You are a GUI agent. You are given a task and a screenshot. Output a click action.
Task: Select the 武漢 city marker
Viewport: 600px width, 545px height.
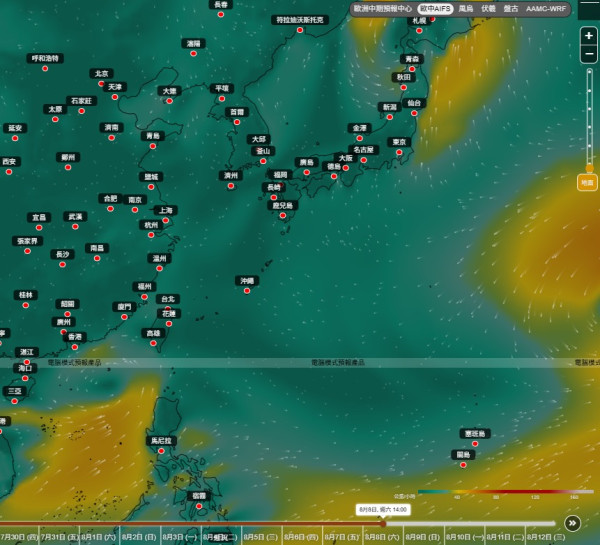(x=75, y=227)
